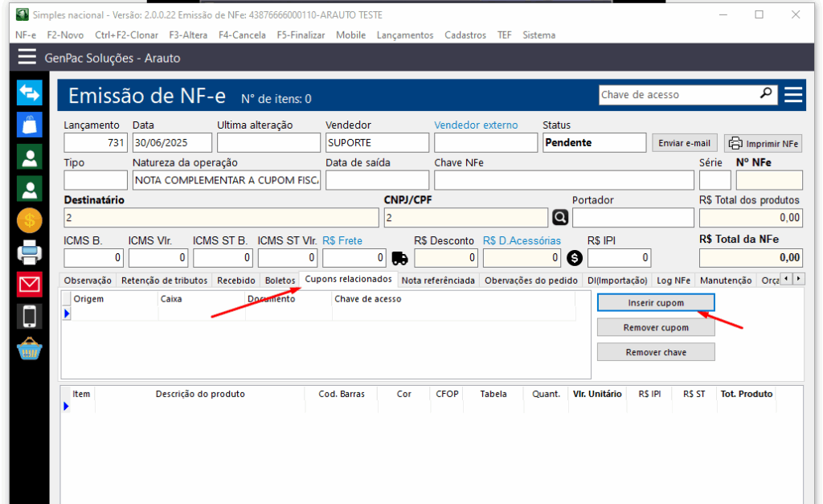The height and width of the screenshot is (504, 823).
Task: Click the blue swap arrows sidebar icon
Action: click(x=30, y=92)
